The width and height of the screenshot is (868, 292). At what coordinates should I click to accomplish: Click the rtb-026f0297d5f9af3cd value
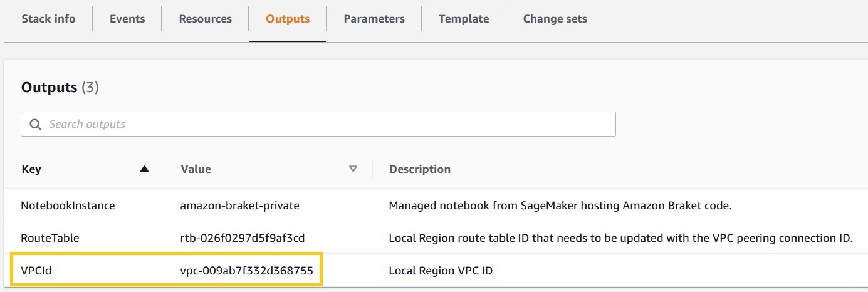point(243,238)
